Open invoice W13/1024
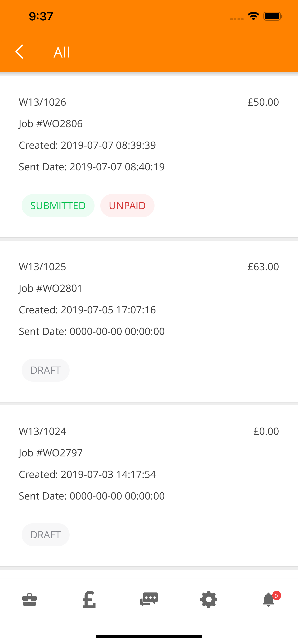The image size is (298, 644). (149, 486)
